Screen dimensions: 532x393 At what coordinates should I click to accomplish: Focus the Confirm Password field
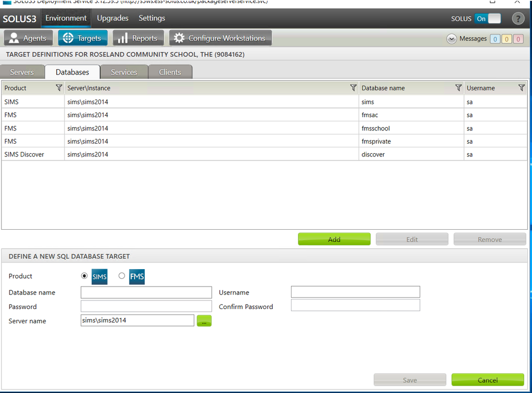(x=355, y=305)
